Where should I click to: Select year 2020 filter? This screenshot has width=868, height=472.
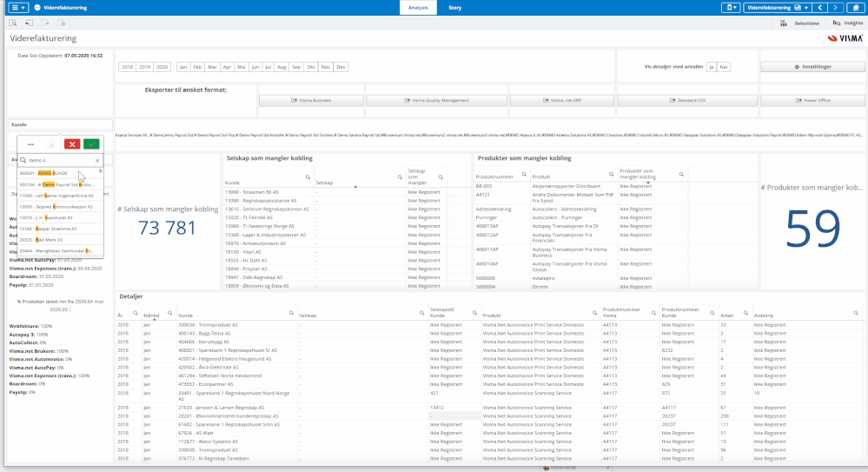point(162,67)
